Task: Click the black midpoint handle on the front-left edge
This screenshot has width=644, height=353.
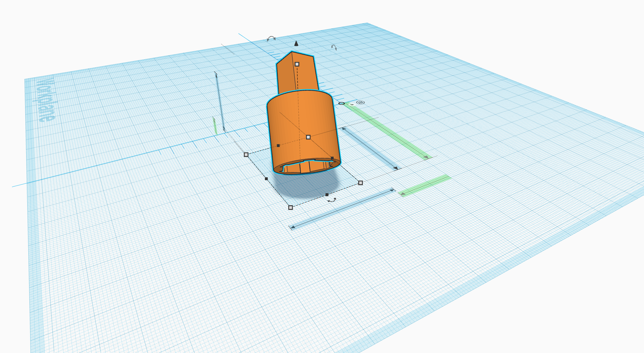Action: 266,179
